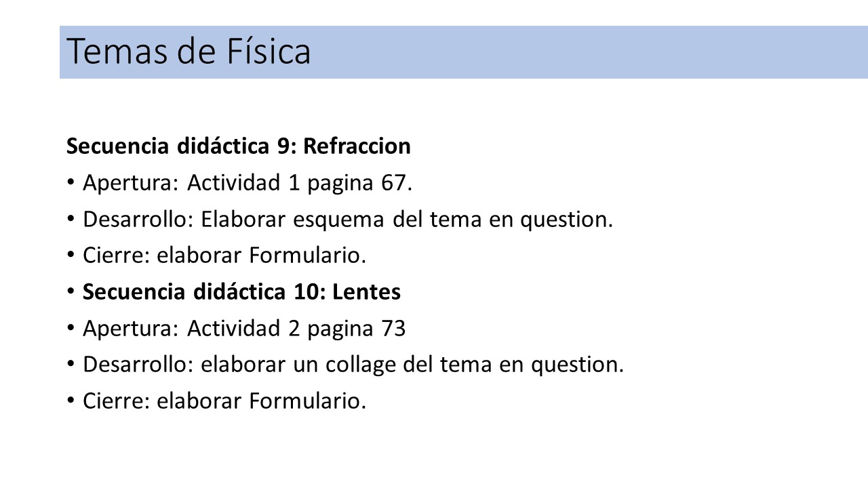The image size is (868, 488).
Task: Select the last "Cierre: elaborar Formulario." line
Action: click(x=224, y=401)
